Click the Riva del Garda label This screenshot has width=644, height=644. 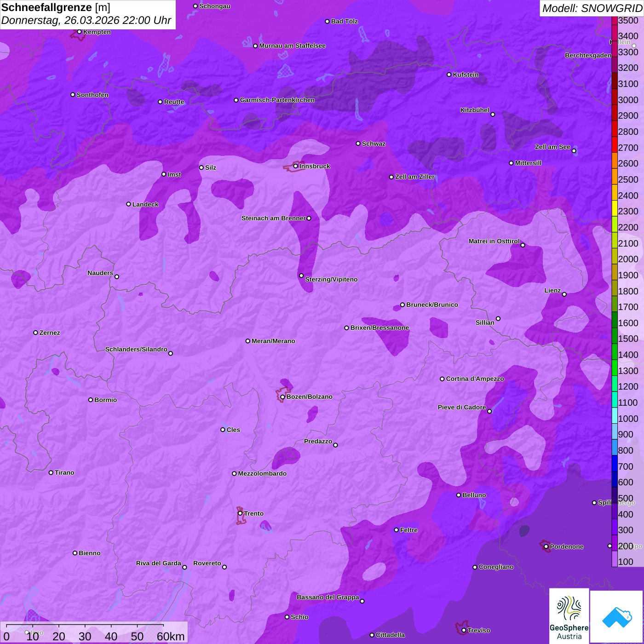159,563
